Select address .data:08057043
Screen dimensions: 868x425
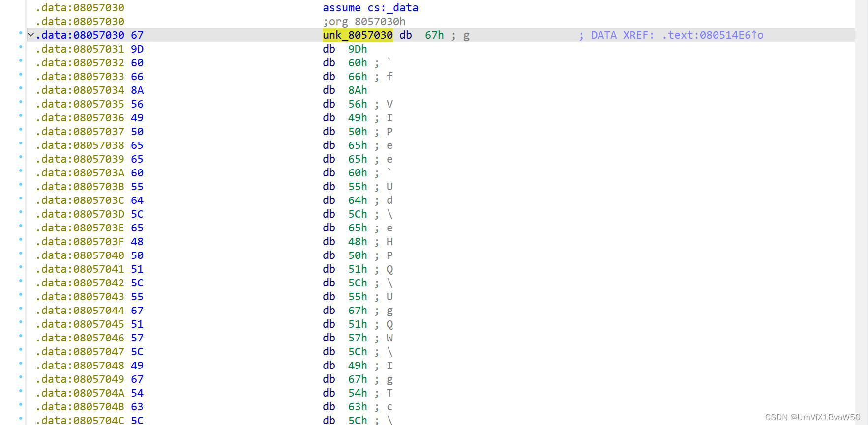(80, 296)
